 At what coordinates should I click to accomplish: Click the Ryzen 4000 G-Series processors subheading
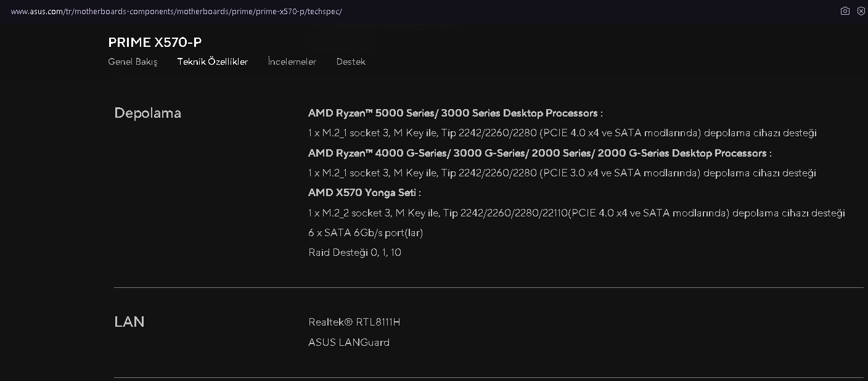(539, 153)
